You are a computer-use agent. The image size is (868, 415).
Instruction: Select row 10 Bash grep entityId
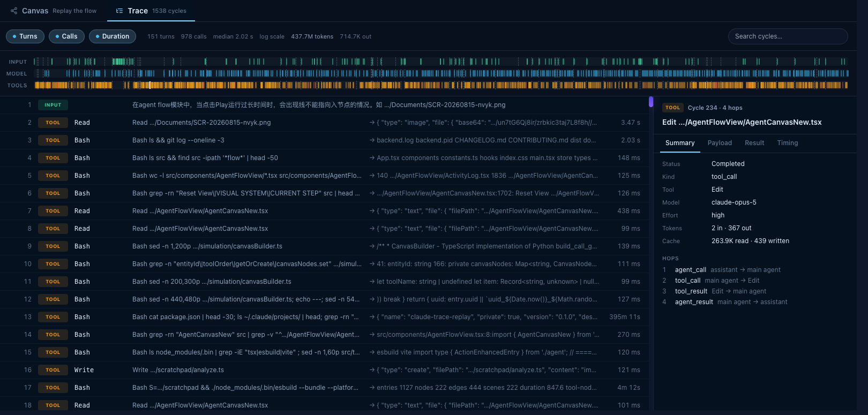(324, 264)
